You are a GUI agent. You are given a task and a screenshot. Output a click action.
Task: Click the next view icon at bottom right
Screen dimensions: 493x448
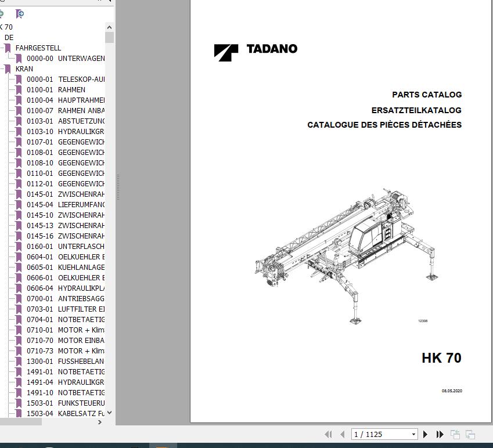click(x=472, y=433)
